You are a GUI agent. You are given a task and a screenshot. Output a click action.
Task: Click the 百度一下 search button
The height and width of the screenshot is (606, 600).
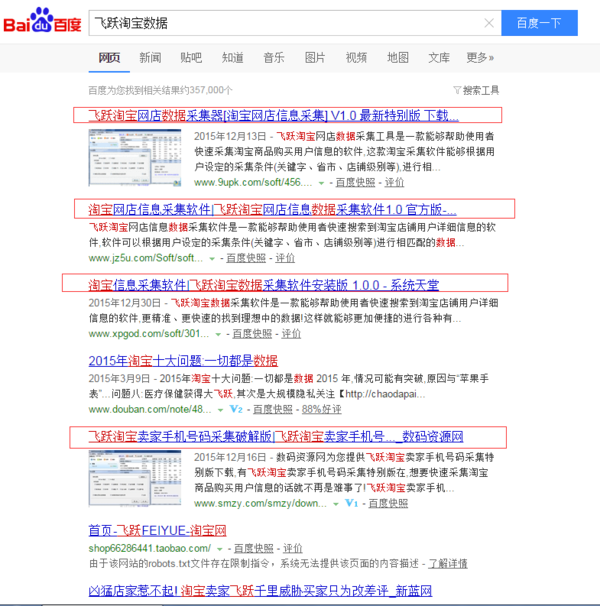(x=539, y=23)
